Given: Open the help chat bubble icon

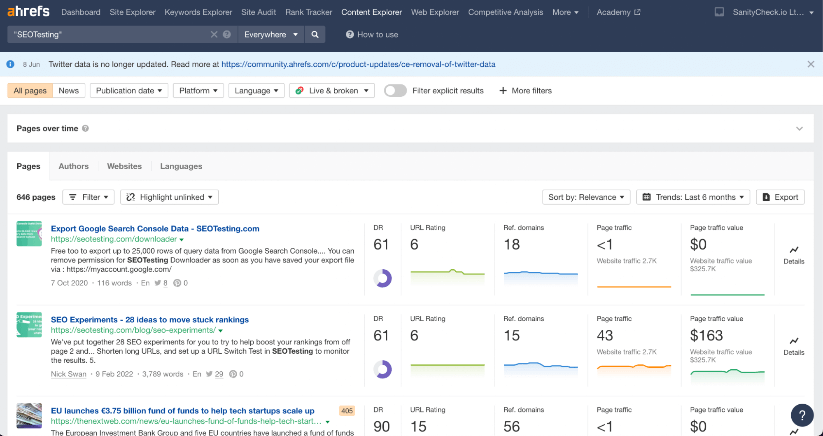Looking at the screenshot, I should [802, 416].
